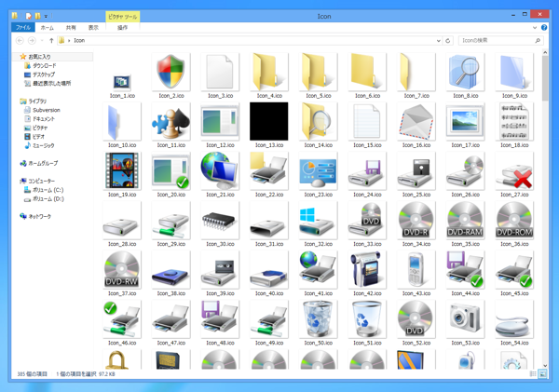
Task: Open ボリューム (D:) drive
Action: [48, 199]
